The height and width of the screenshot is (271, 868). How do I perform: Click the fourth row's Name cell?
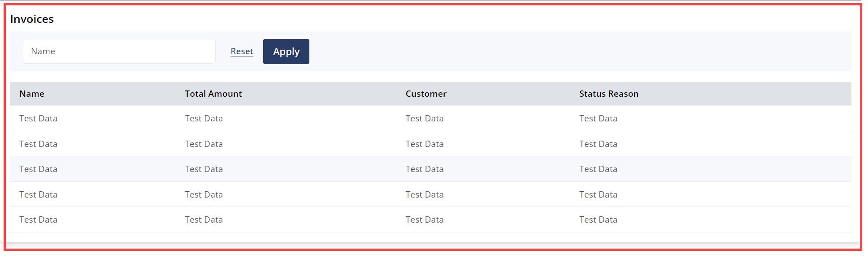click(38, 195)
